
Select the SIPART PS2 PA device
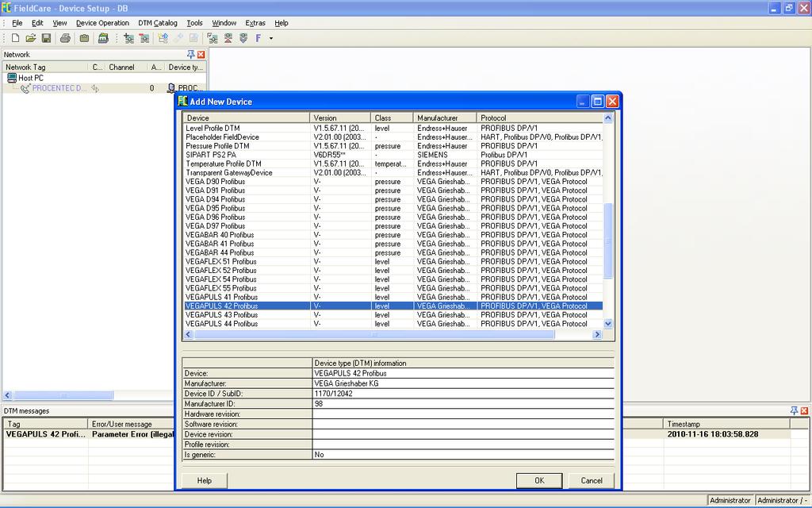pos(393,155)
